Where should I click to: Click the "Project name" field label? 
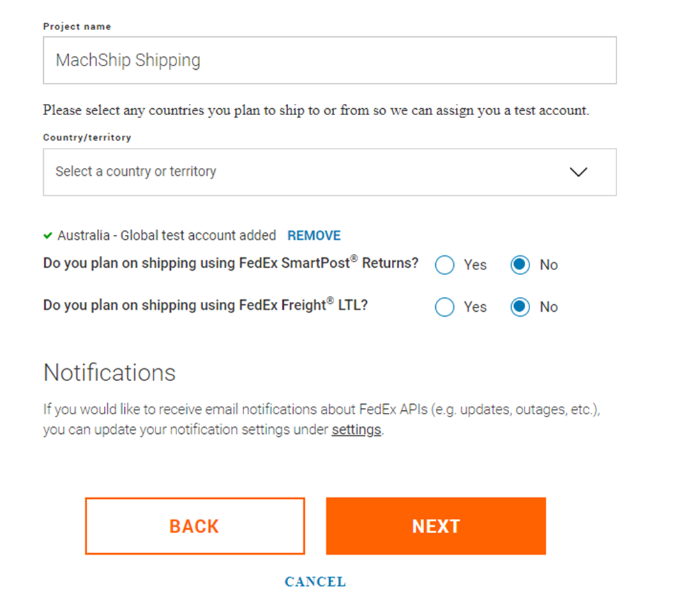pos(77,27)
